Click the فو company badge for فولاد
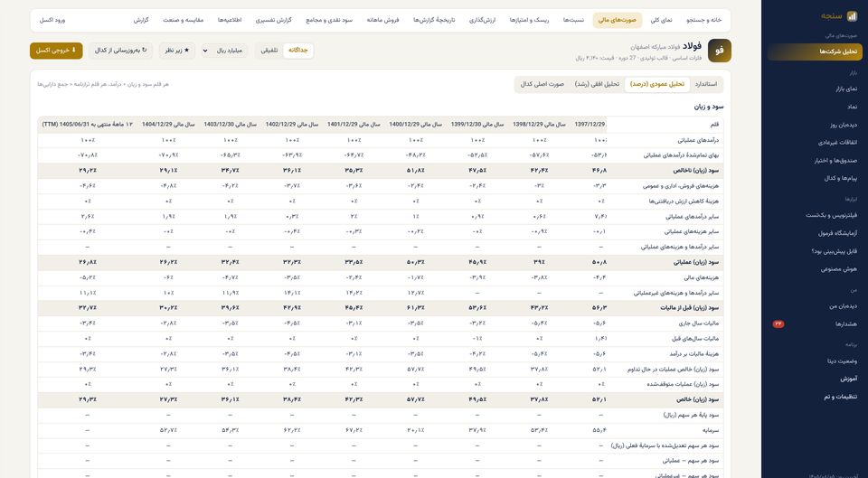Viewport: 868px width, 478px height. [719, 51]
